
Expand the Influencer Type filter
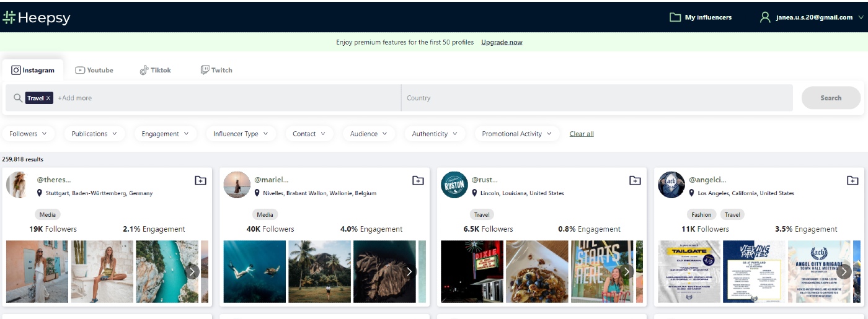(x=241, y=134)
